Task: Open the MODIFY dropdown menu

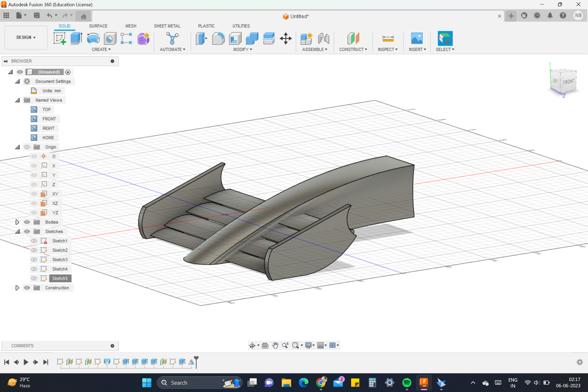Action: point(242,49)
